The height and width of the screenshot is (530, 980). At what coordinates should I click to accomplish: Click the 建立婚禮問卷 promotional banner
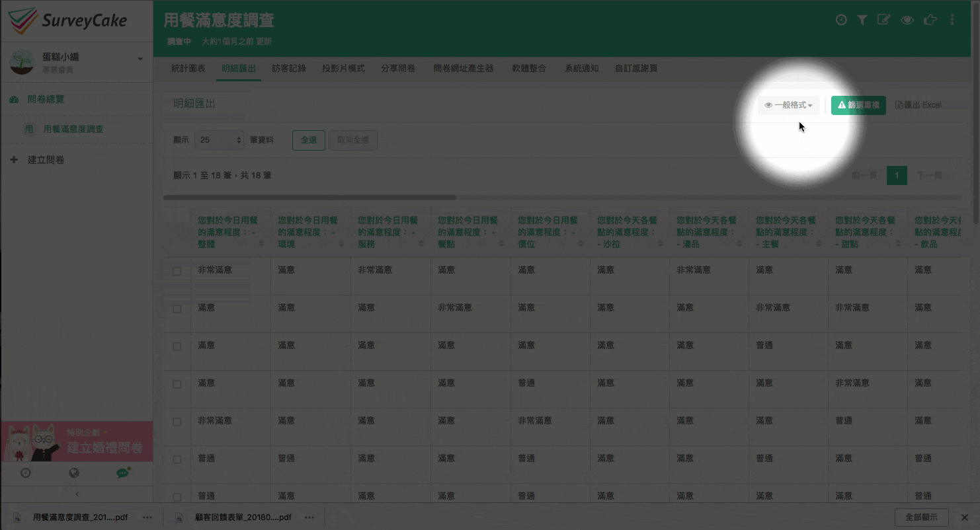tap(77, 441)
